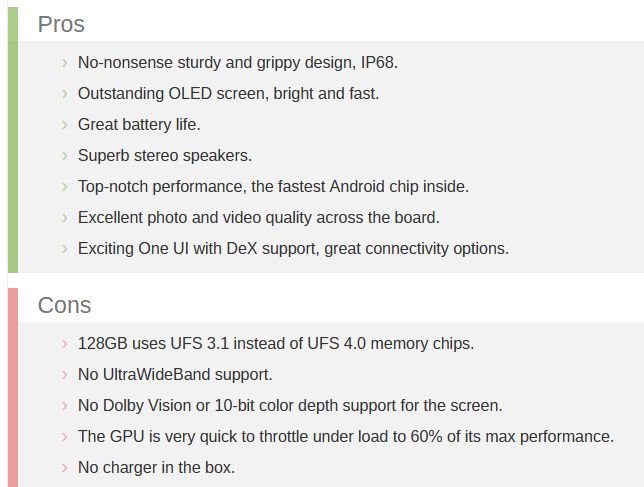Screen dimensions: 644x487
Task: Click the red chevron before "No UltraWideBand support"
Action: coord(65,375)
